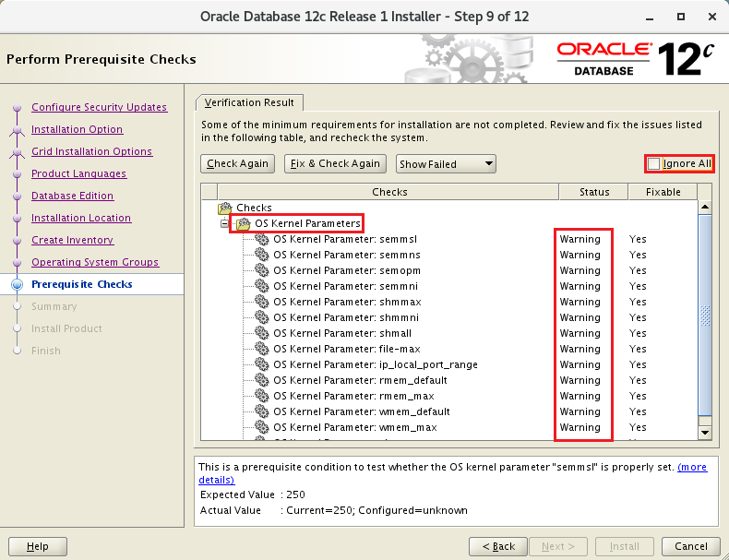Click the Check Again button
This screenshot has width=729, height=560.
(237, 163)
